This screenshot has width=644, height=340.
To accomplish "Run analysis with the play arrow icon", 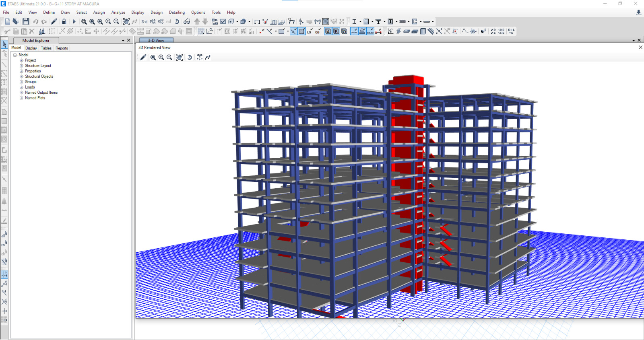I will (74, 21).
